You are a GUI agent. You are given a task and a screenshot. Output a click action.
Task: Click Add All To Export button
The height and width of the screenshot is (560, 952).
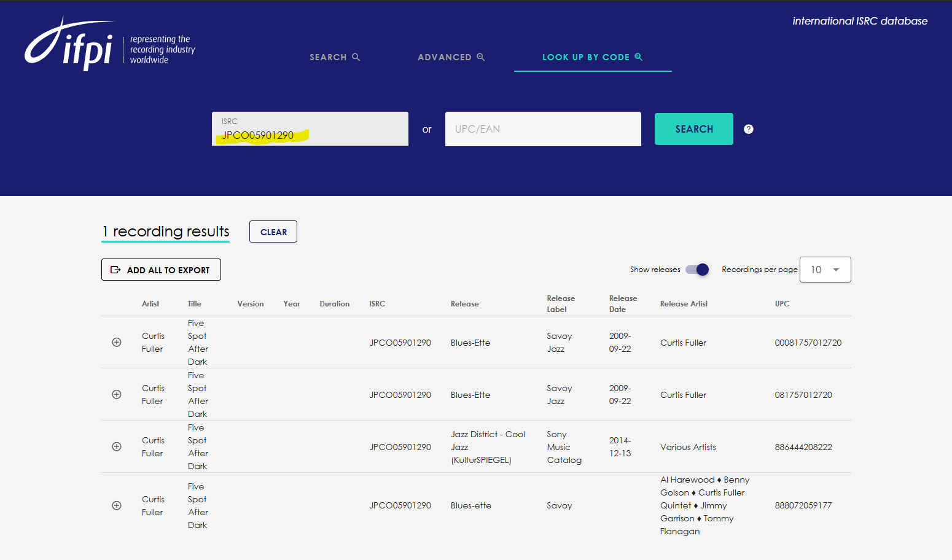[161, 270]
